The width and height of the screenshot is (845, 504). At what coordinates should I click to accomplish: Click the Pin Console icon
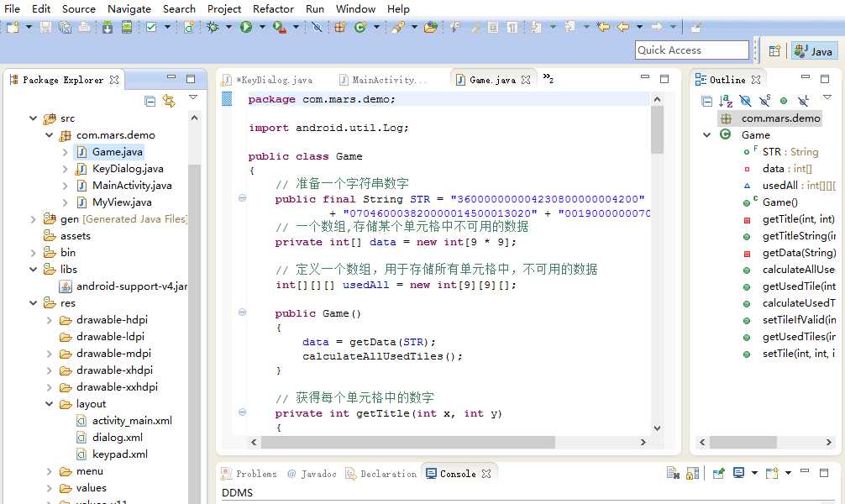point(718,473)
